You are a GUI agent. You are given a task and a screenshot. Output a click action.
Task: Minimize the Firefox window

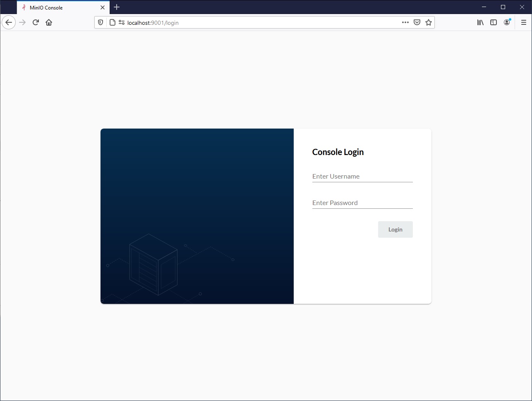pyautogui.click(x=484, y=7)
